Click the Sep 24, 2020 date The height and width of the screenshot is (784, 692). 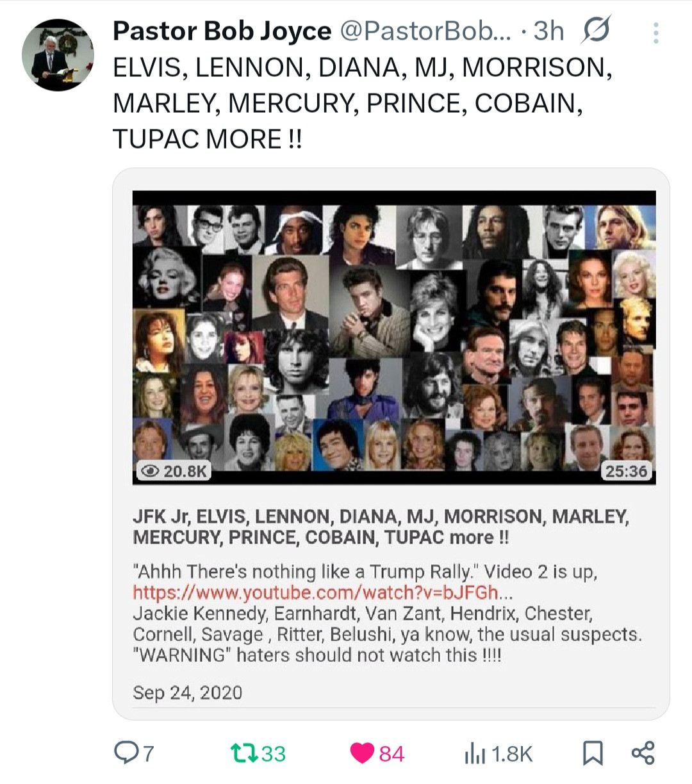(188, 692)
